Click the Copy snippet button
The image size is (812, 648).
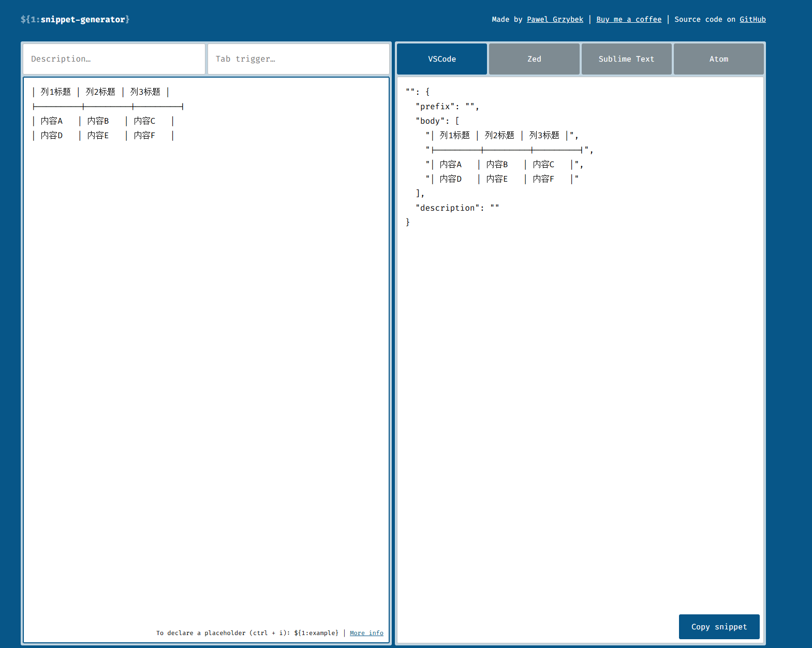click(x=719, y=627)
